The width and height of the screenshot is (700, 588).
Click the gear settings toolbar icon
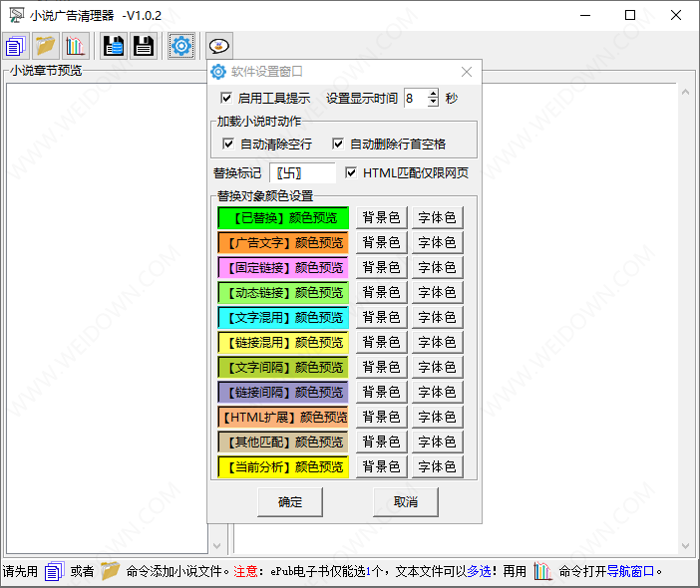(x=181, y=46)
